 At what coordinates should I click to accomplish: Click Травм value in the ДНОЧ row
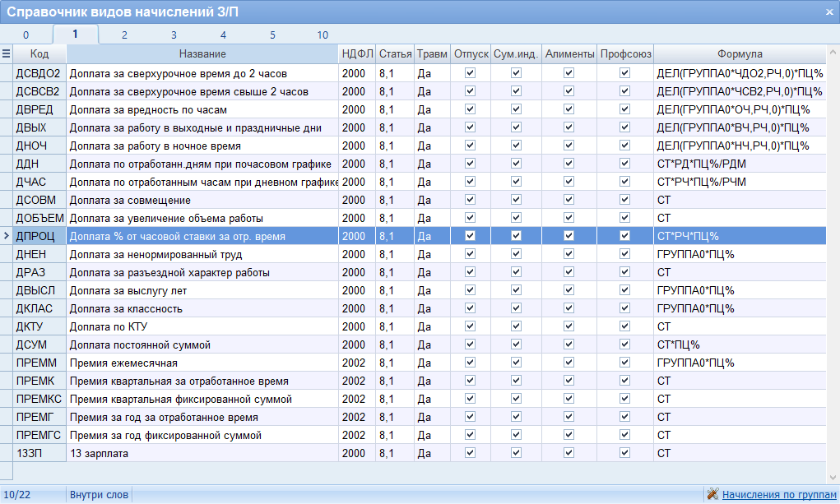pos(432,146)
